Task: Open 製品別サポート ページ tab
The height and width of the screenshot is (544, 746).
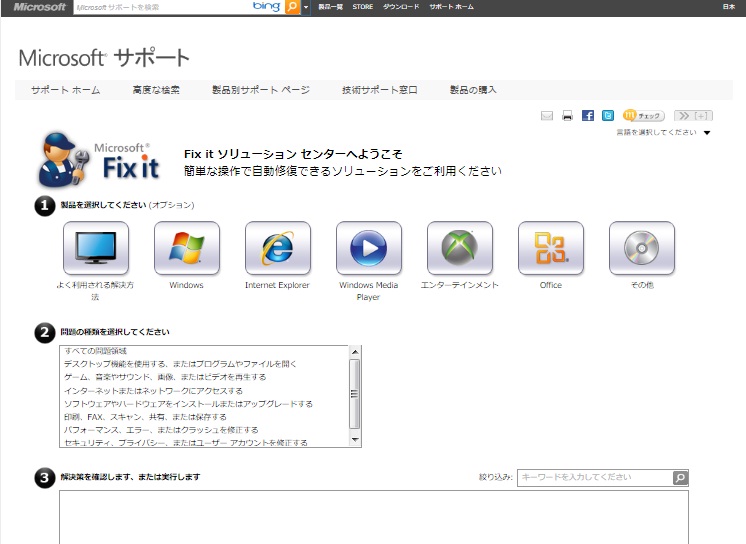Action: [x=261, y=90]
